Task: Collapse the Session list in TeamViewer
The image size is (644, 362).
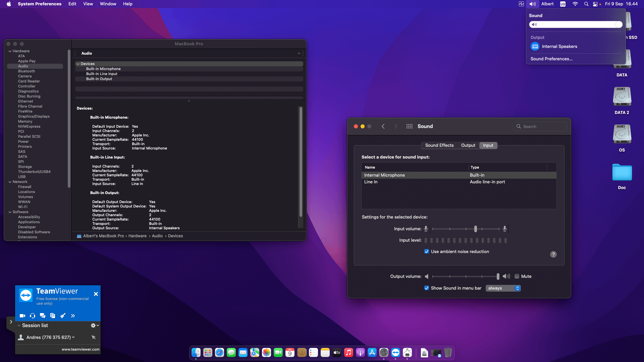Action: coord(19,325)
